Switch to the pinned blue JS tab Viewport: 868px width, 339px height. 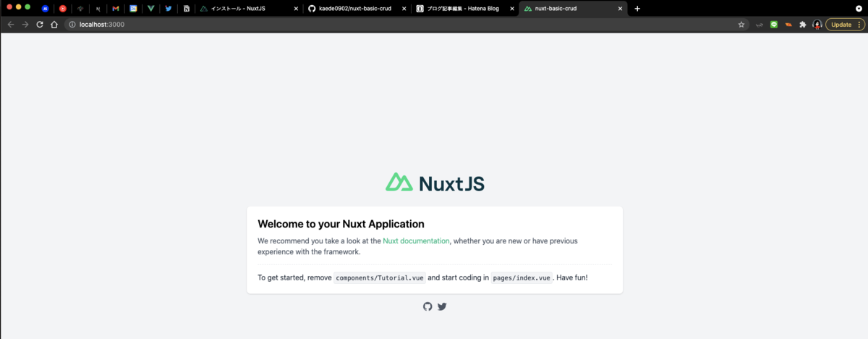(45, 9)
